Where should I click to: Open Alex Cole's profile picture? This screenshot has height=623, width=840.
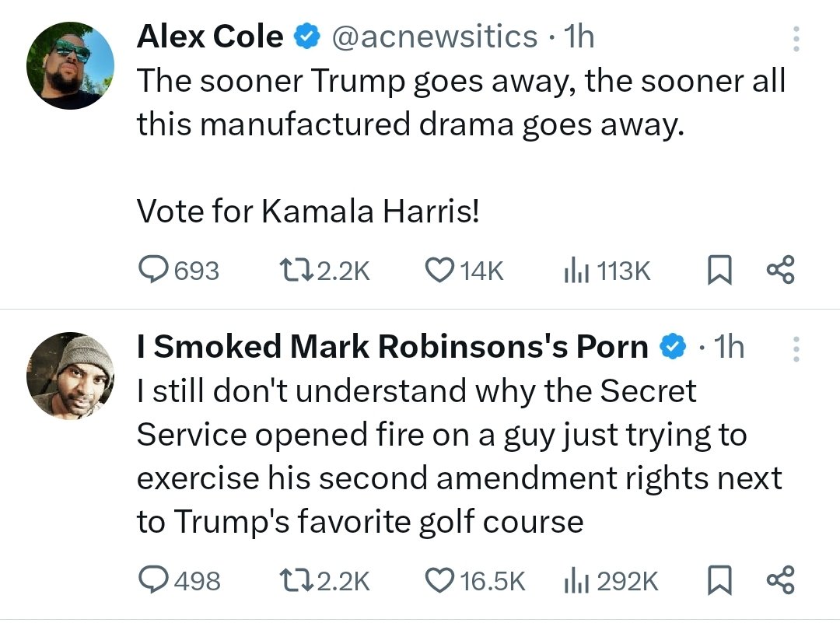click(x=70, y=65)
